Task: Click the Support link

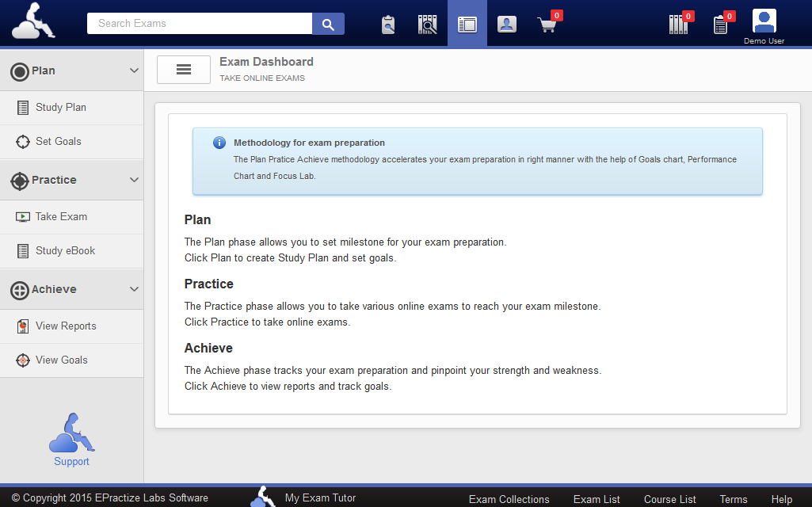Action: (71, 462)
